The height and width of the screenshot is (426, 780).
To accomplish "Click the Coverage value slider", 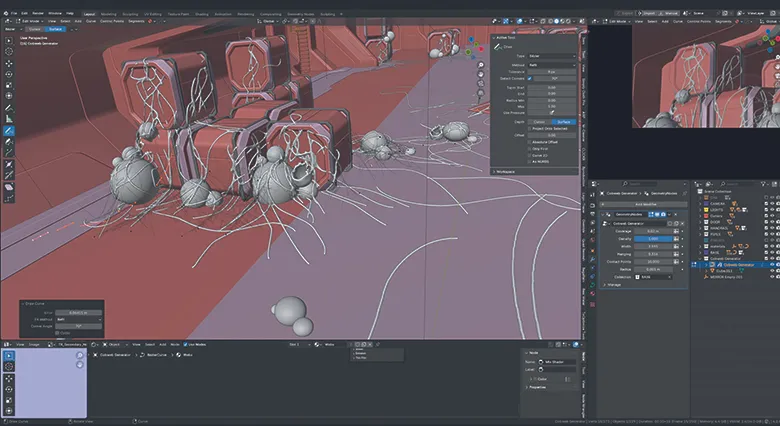I will tap(653, 231).
